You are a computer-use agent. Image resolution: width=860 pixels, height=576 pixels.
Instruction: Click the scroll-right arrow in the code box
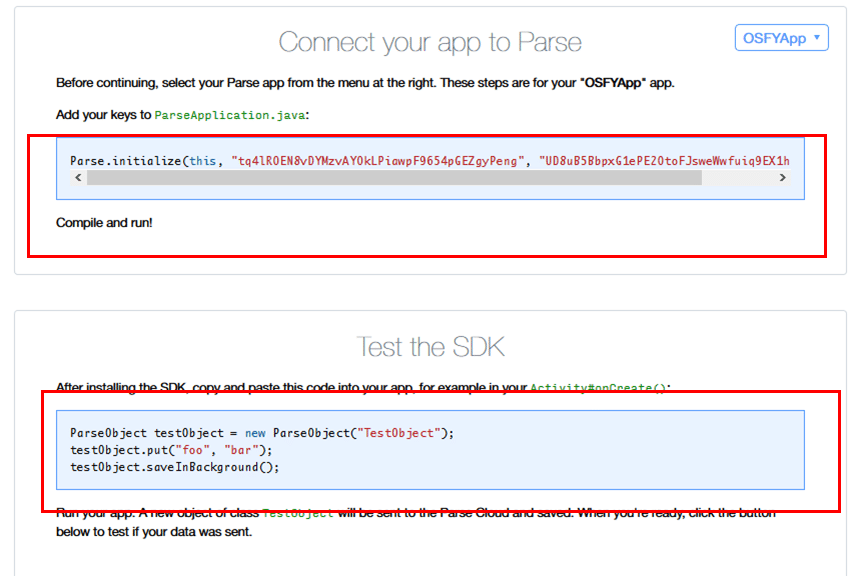[x=782, y=178]
